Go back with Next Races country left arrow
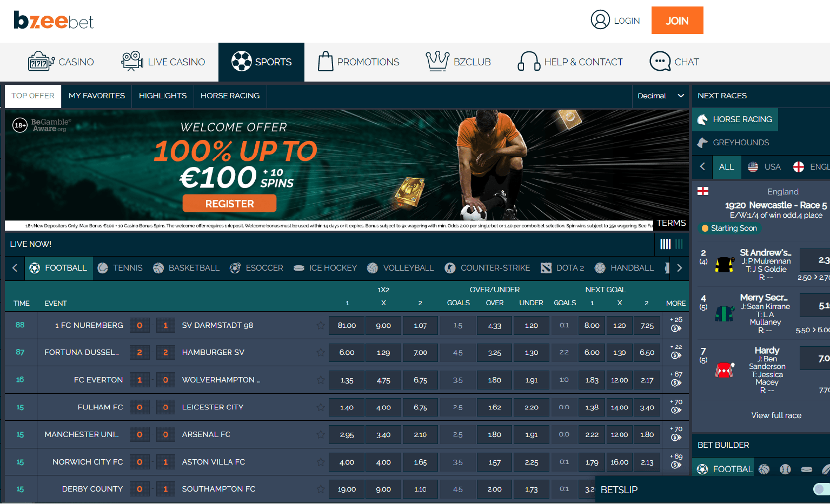 tap(702, 166)
